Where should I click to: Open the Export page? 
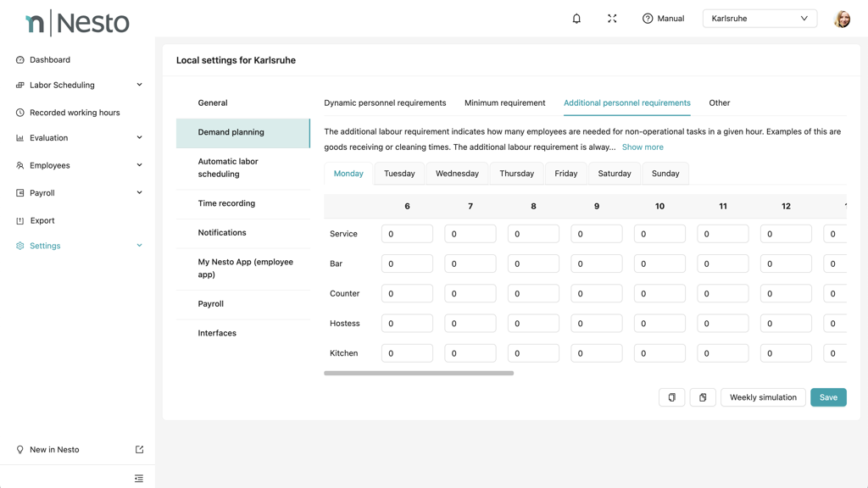pyautogui.click(x=42, y=220)
